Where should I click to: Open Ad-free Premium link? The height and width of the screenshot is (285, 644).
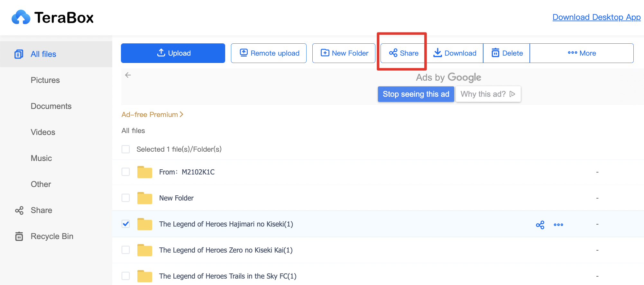click(152, 114)
